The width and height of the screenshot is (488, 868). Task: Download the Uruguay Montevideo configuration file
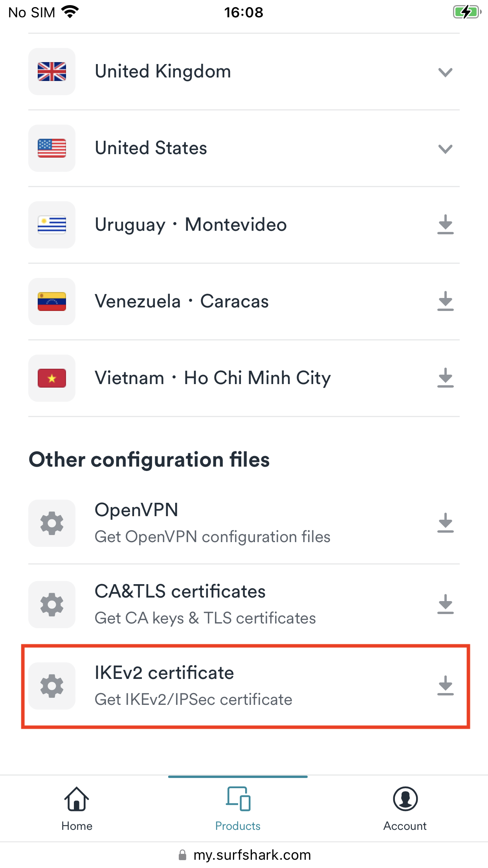[445, 224]
